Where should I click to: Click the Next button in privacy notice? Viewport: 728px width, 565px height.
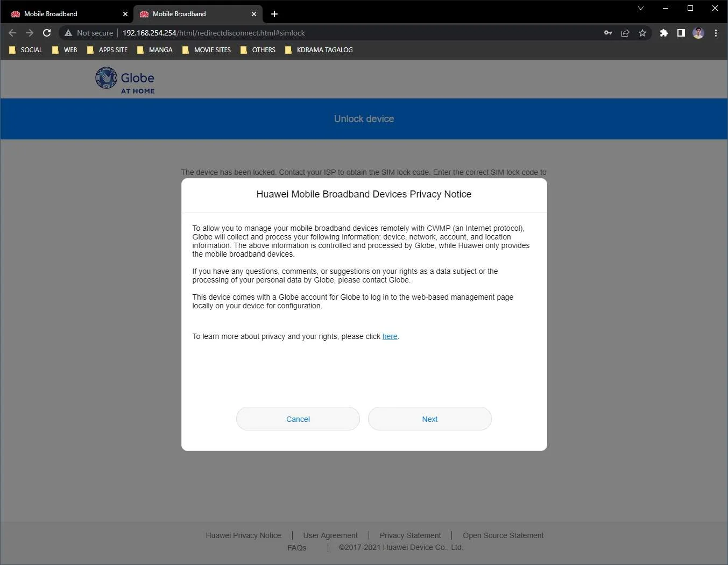tap(429, 419)
